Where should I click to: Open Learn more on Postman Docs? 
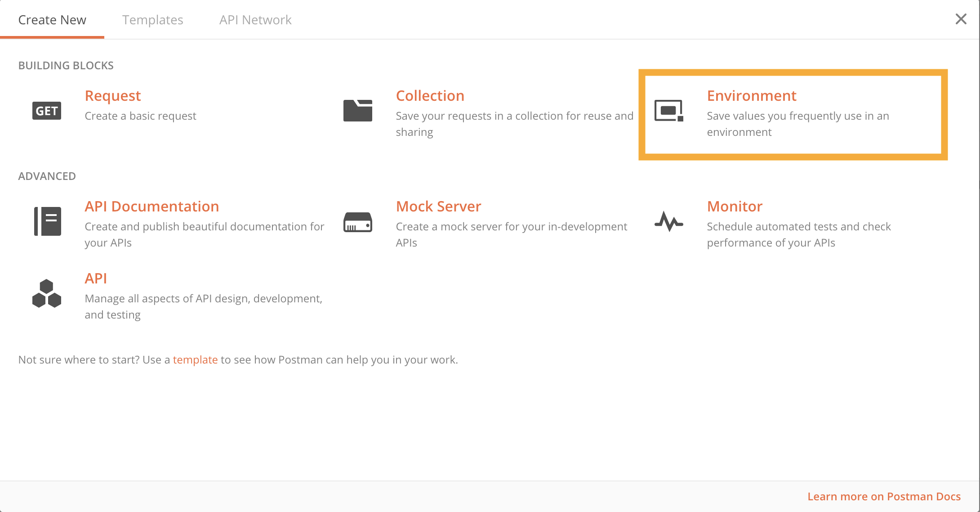[x=884, y=497]
